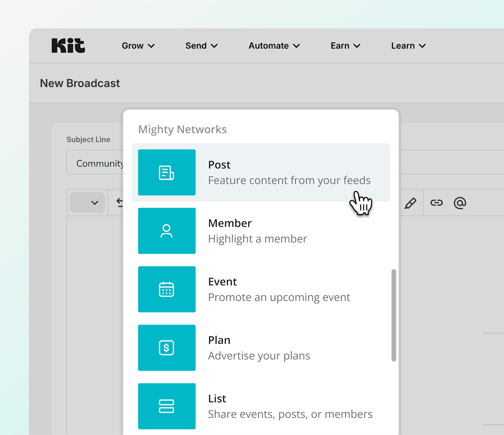The width and height of the screenshot is (504, 435).
Task: Select the Member person icon tile
Action: coord(167,231)
